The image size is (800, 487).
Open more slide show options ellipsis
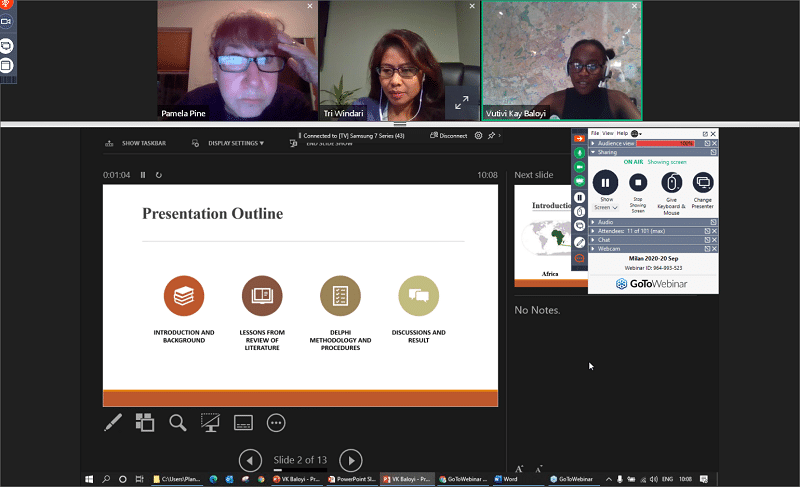point(276,422)
